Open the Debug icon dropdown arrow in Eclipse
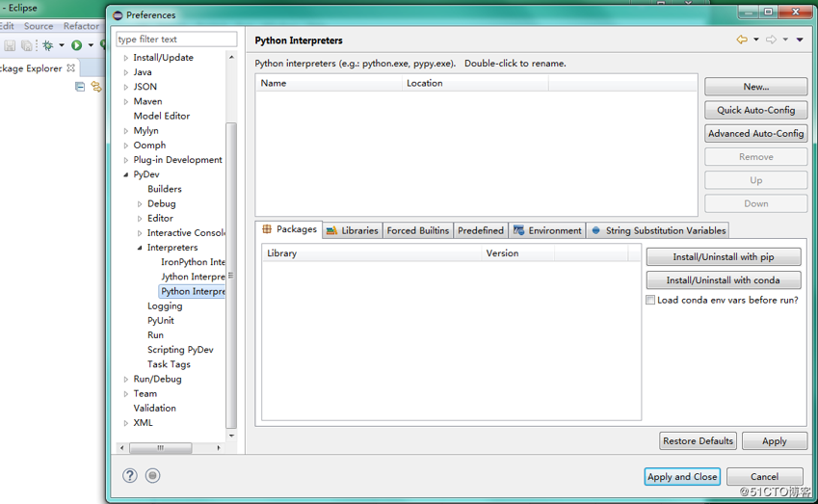Image resolution: width=818 pixels, height=504 pixels. (x=62, y=45)
